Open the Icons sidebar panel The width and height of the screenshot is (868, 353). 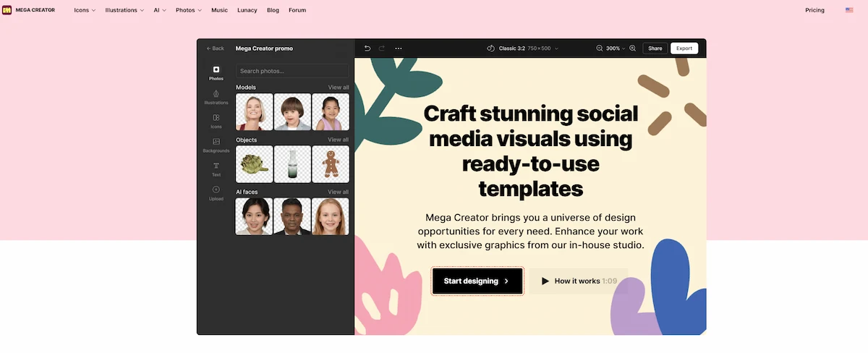216,121
